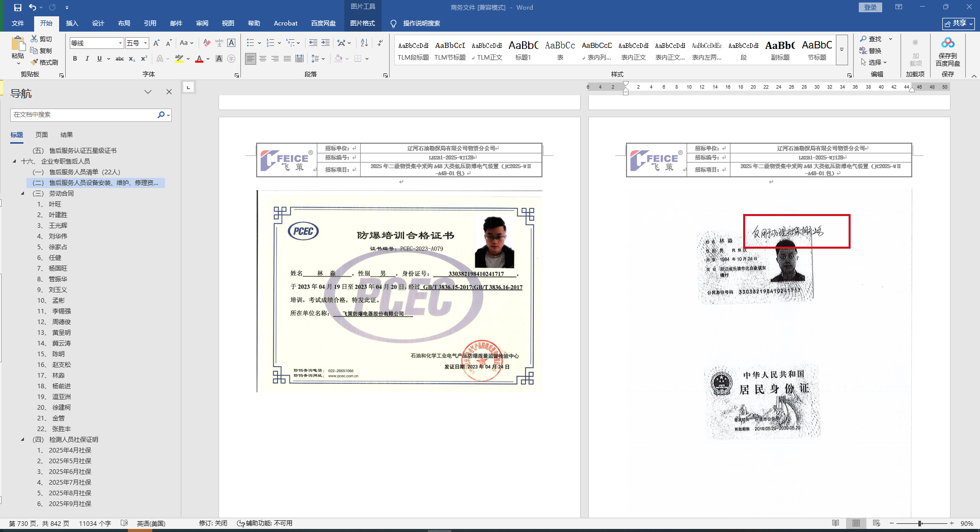The height and width of the screenshot is (532, 980).
Task: Collapse the (四) 检测人员社保证明 heading
Action: coord(22,439)
